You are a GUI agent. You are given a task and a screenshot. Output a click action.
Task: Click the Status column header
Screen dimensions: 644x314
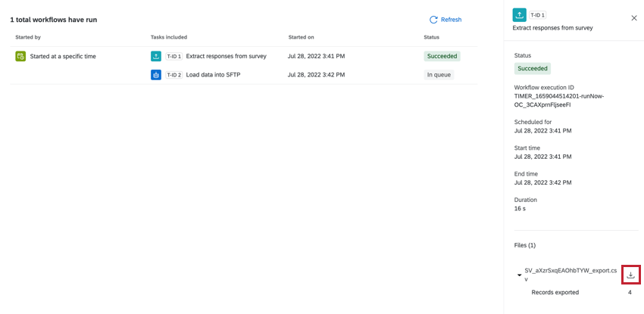tap(431, 37)
